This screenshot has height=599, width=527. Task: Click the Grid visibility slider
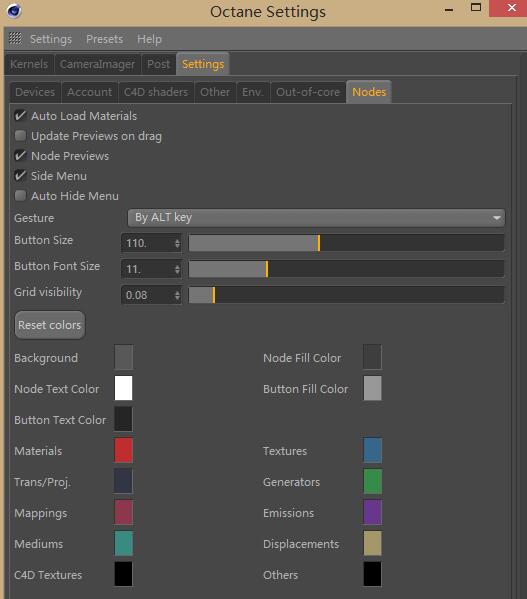point(346,295)
